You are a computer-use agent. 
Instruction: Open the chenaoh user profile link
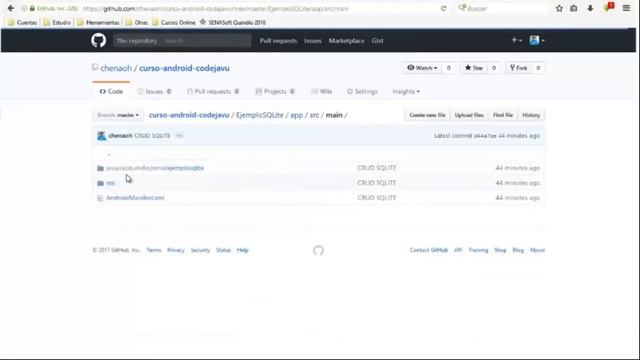click(x=116, y=68)
